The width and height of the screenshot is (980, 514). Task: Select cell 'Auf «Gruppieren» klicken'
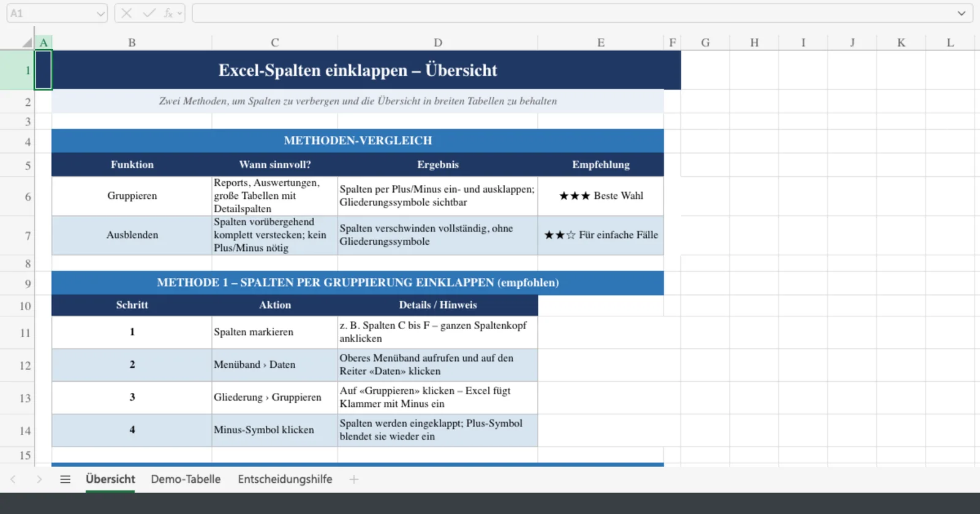click(438, 398)
